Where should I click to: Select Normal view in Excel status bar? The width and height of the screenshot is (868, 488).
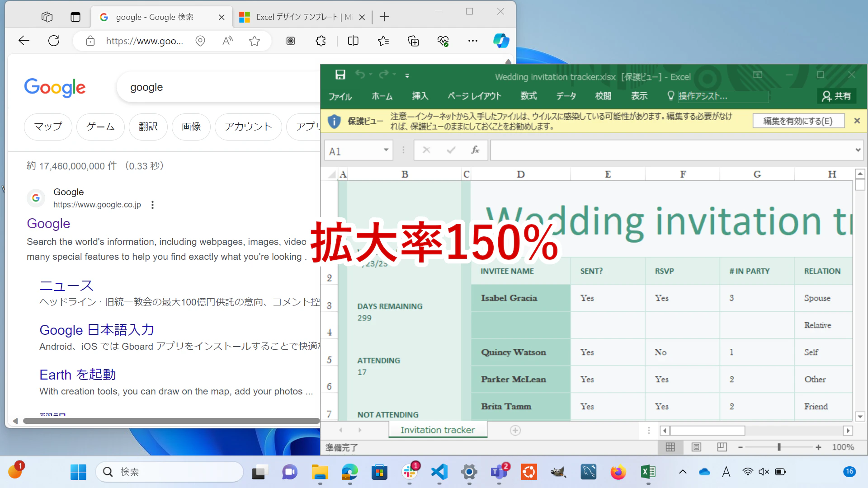tap(670, 447)
